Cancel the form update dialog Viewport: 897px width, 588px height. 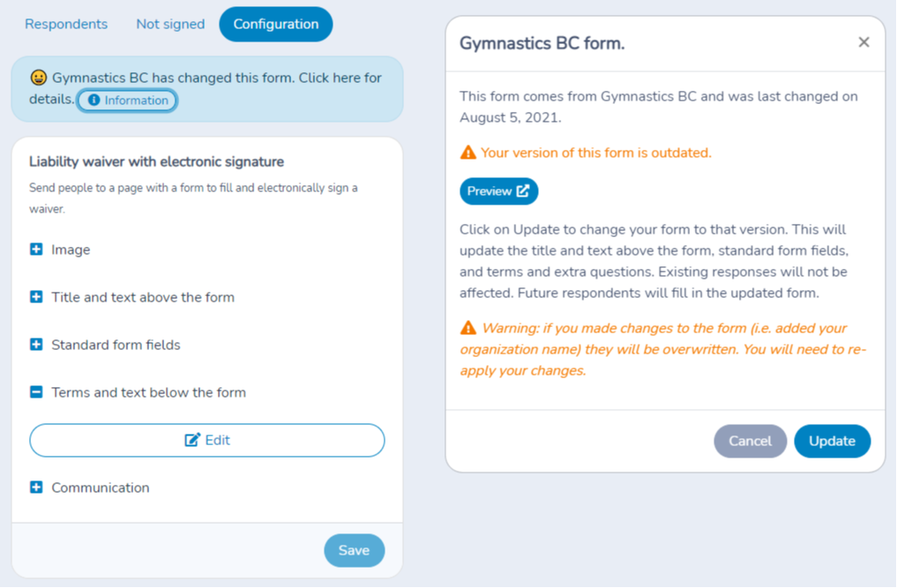(750, 441)
